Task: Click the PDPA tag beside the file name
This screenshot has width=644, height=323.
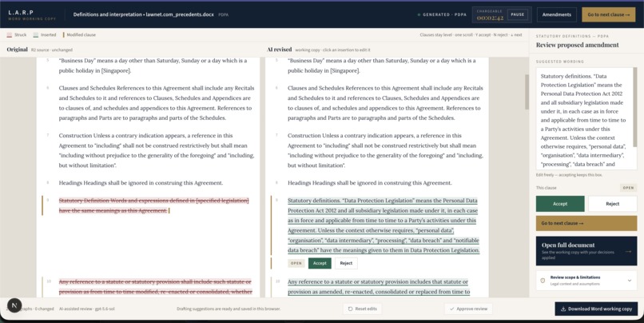Action: [x=223, y=15]
